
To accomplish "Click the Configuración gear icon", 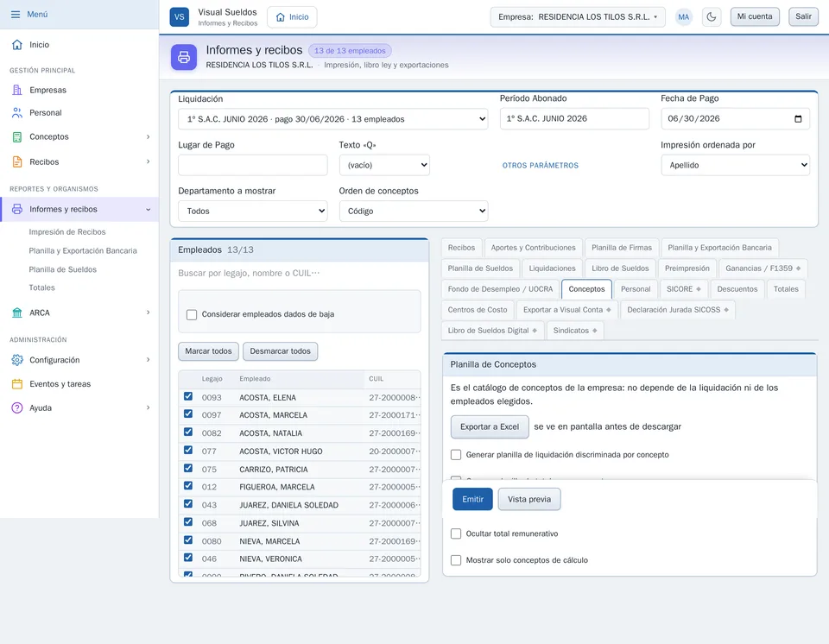I will 17,360.
